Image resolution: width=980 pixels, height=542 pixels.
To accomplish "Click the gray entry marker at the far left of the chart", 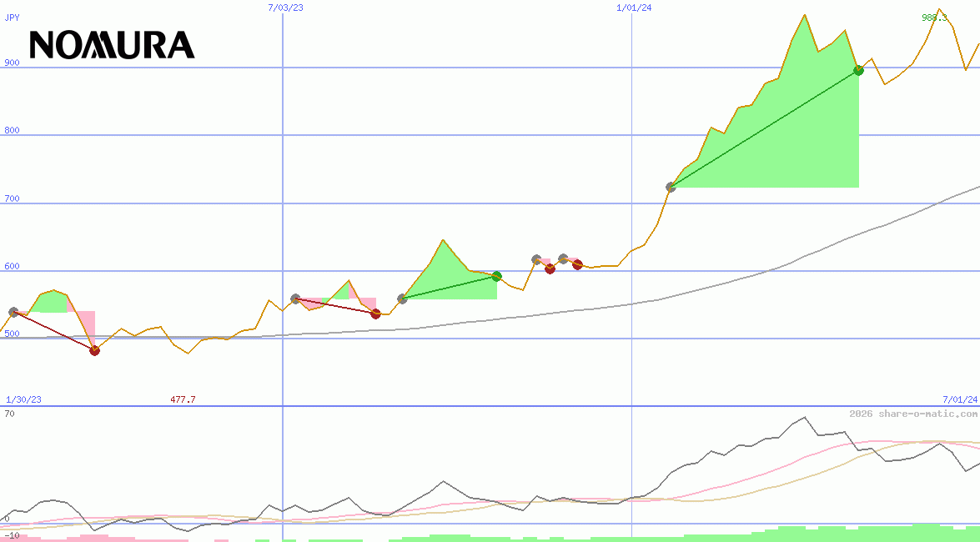I will coord(13,311).
